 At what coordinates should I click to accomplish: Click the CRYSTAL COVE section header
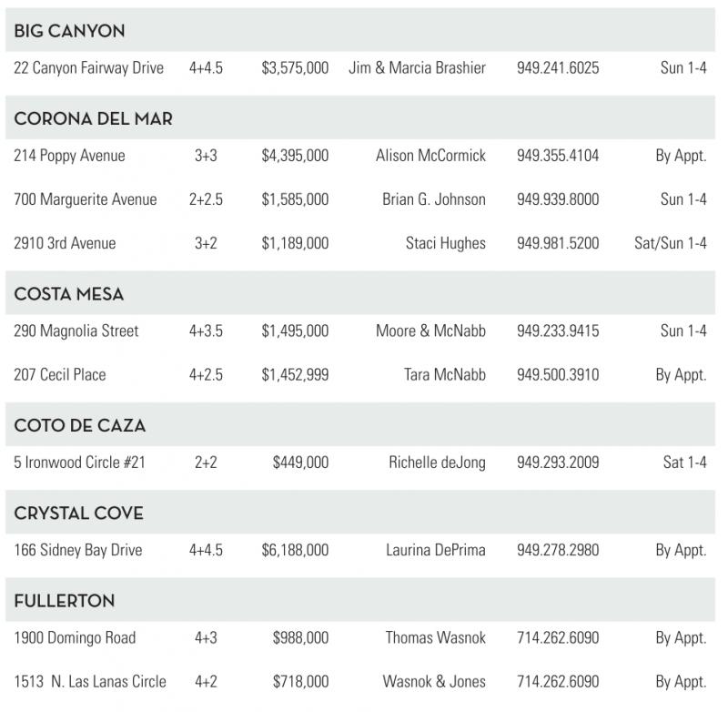coord(78,514)
